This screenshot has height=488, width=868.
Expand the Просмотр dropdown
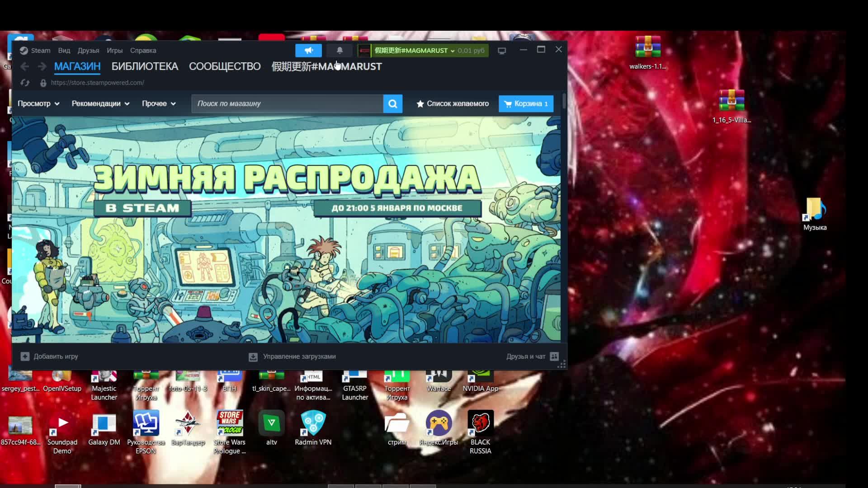(38, 104)
